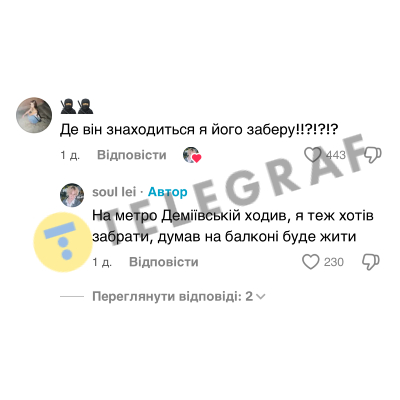Image resolution: width=400 pixels, height=400 pixels.
Task: Like the first comment with heart icon
Action: click(x=313, y=155)
